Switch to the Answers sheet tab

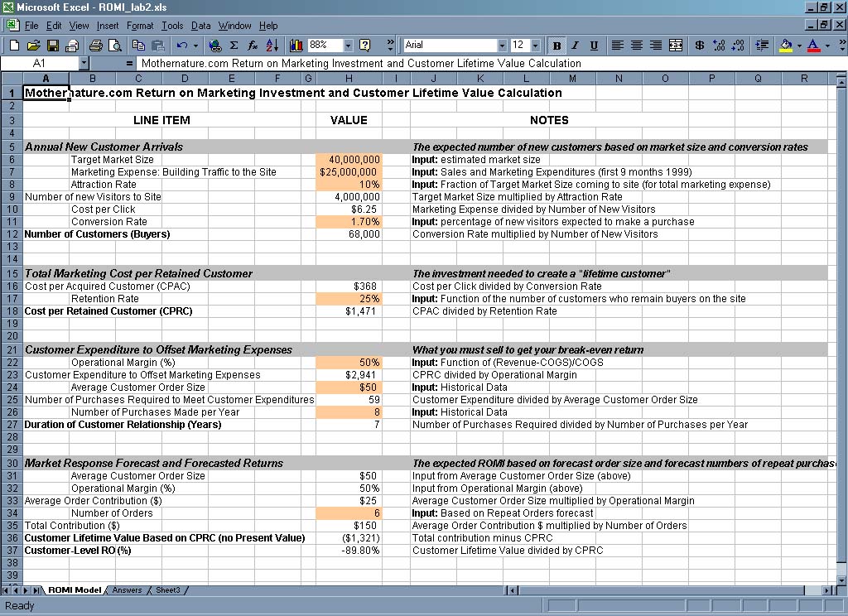pos(127,590)
